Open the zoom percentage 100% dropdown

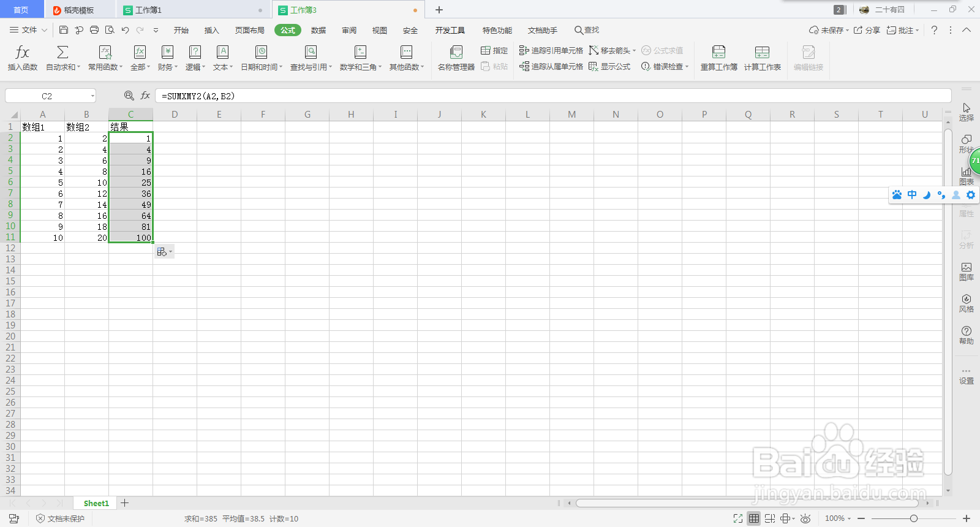838,518
